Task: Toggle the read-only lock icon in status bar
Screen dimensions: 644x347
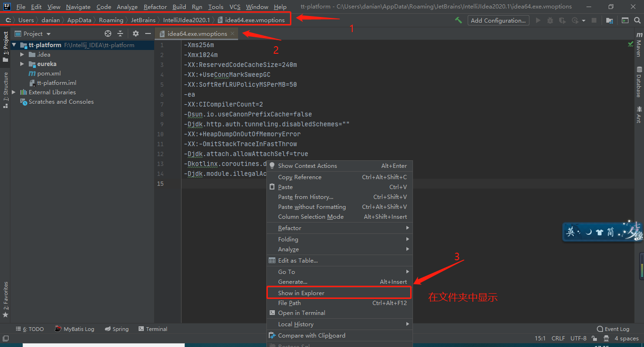Action: click(x=595, y=339)
